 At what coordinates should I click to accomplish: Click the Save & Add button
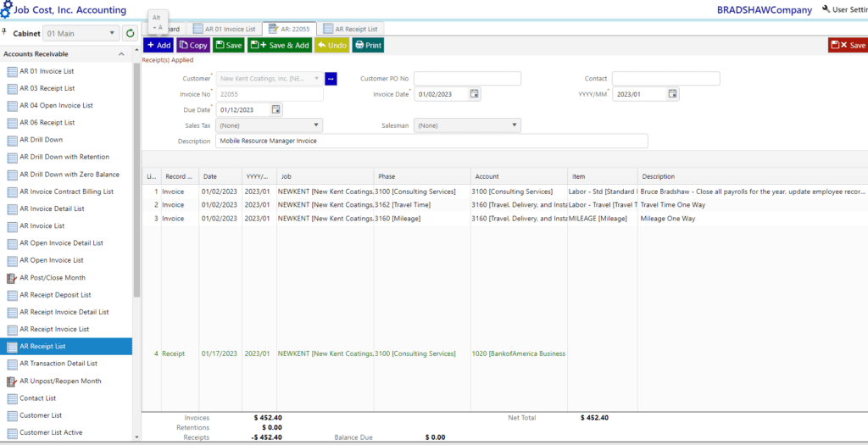tap(280, 46)
